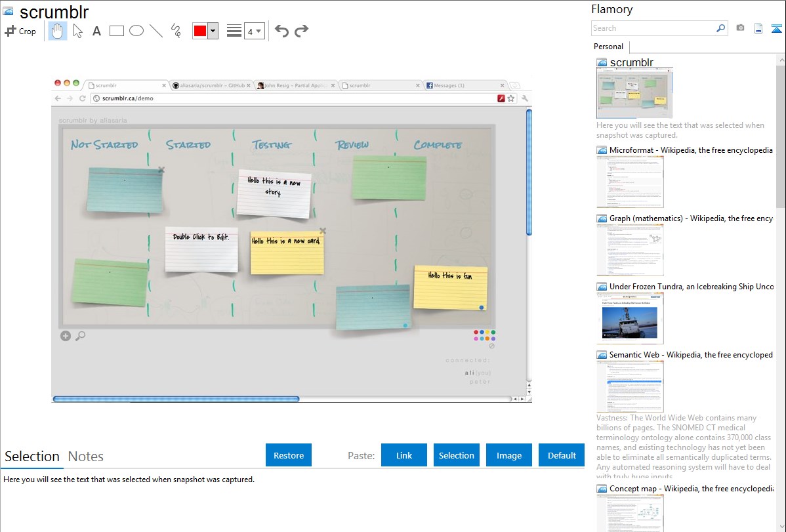The width and height of the screenshot is (786, 532).
Task: Undo the last annotation
Action: click(281, 31)
